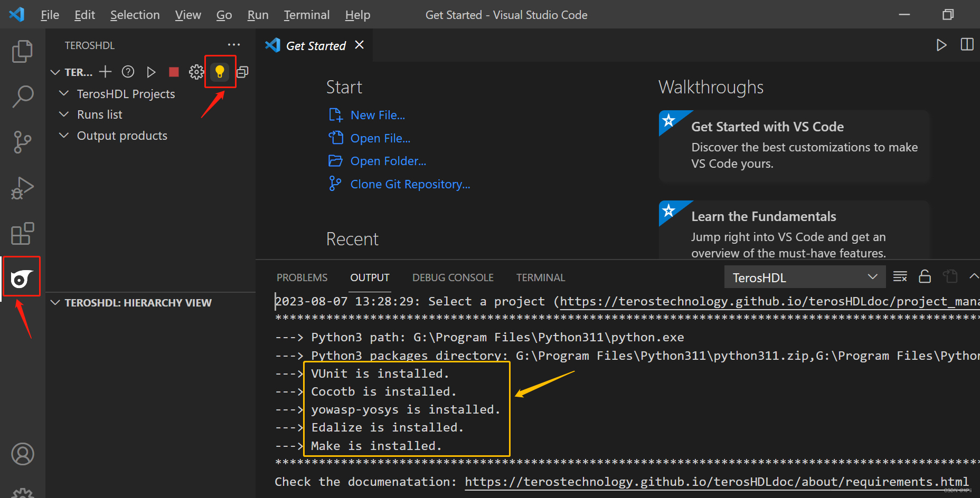Open the terosHDLdoc project manager link in output
Viewport: 980px width, 498px height.
tap(769, 301)
